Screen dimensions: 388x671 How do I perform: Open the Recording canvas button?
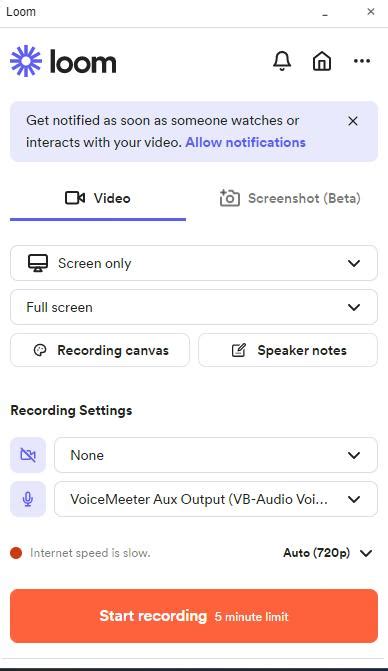click(100, 350)
